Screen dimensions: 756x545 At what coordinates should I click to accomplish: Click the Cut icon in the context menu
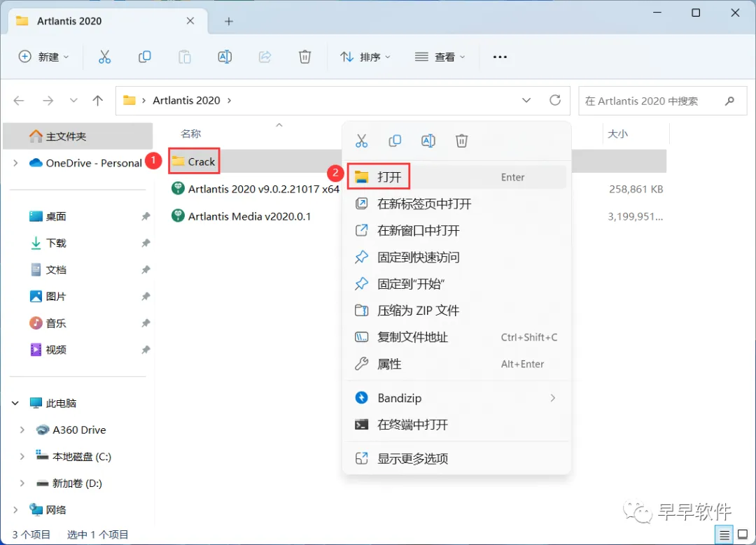362,141
